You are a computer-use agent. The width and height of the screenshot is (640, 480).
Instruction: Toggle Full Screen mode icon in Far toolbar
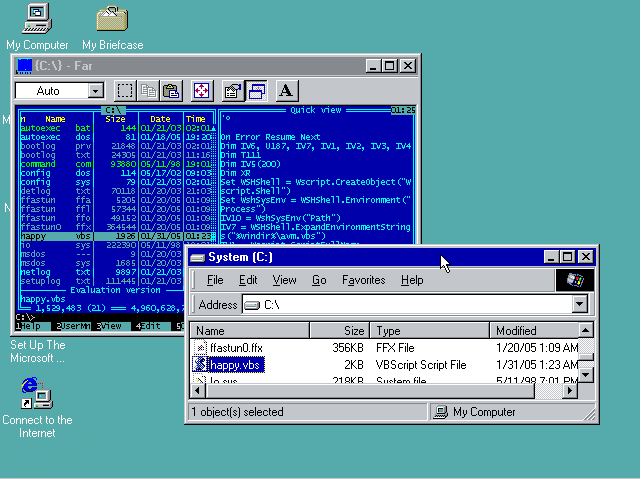click(x=201, y=91)
